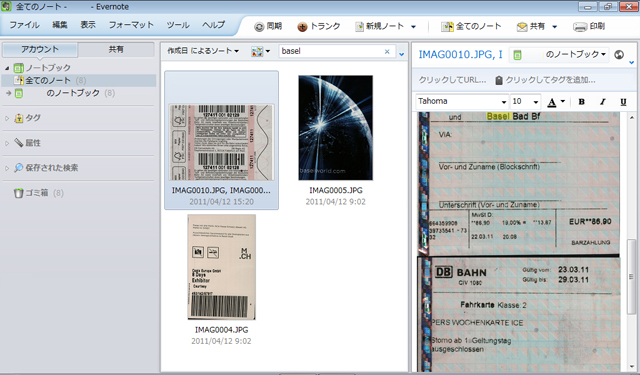
Task: Open the 編集 menu
Action: [60, 25]
